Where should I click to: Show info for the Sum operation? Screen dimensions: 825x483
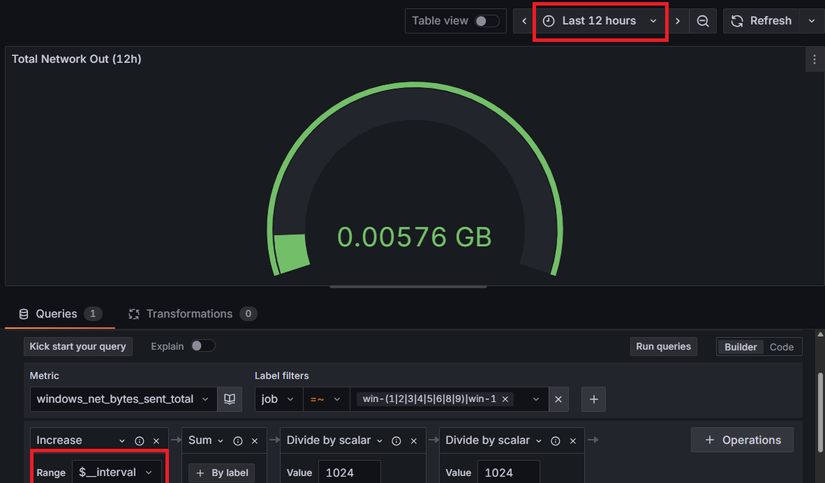click(238, 441)
